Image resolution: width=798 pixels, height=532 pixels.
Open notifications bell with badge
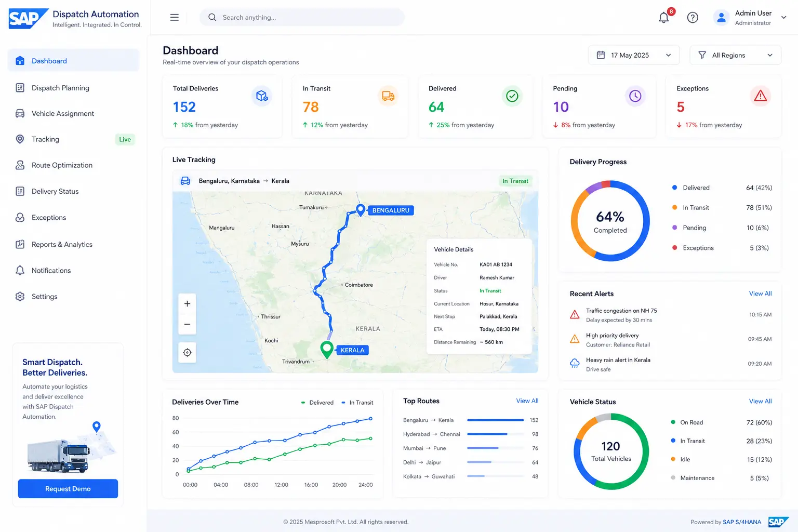tap(664, 17)
